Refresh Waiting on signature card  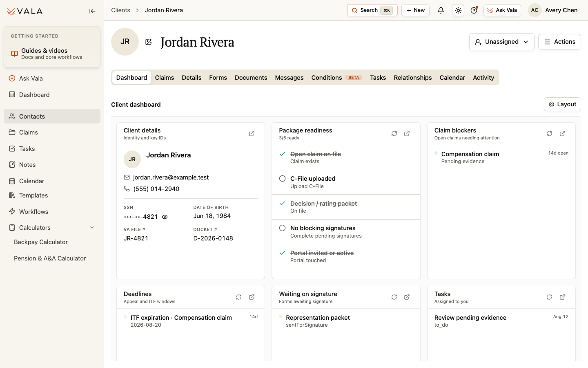tap(394, 297)
